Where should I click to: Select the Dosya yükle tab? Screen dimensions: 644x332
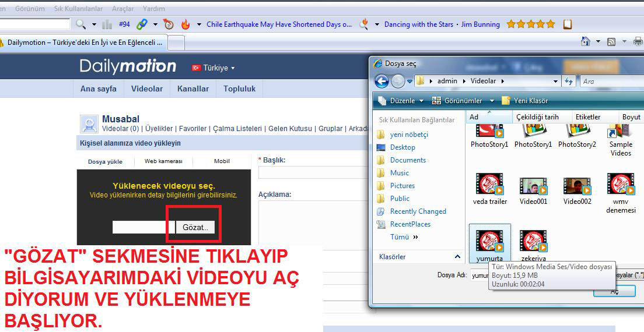(105, 161)
